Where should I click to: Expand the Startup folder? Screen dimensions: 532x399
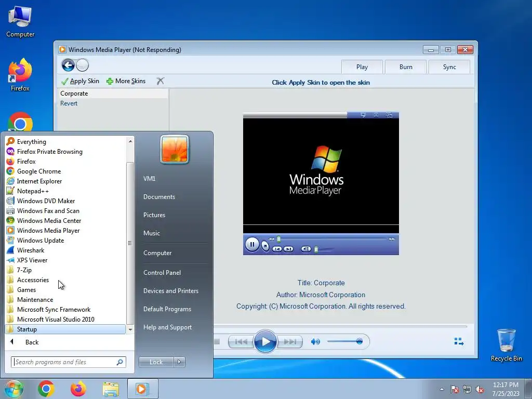point(65,329)
